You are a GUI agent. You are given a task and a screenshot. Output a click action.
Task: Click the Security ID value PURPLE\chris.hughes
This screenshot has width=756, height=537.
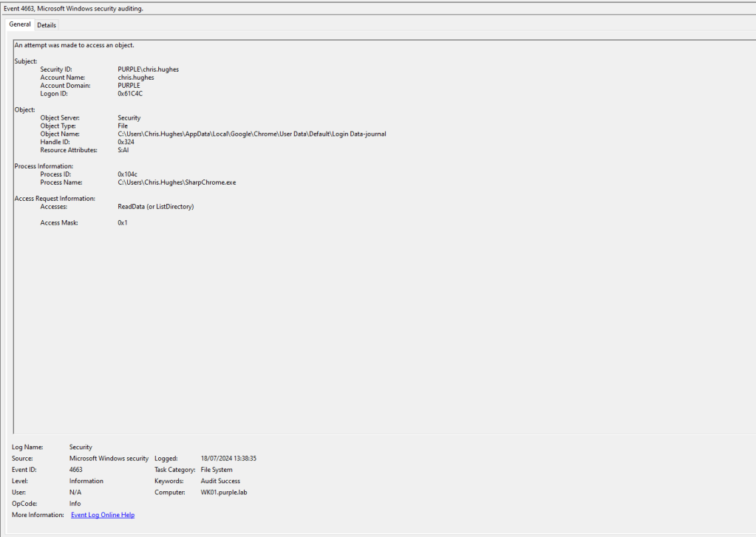pyautogui.click(x=148, y=69)
